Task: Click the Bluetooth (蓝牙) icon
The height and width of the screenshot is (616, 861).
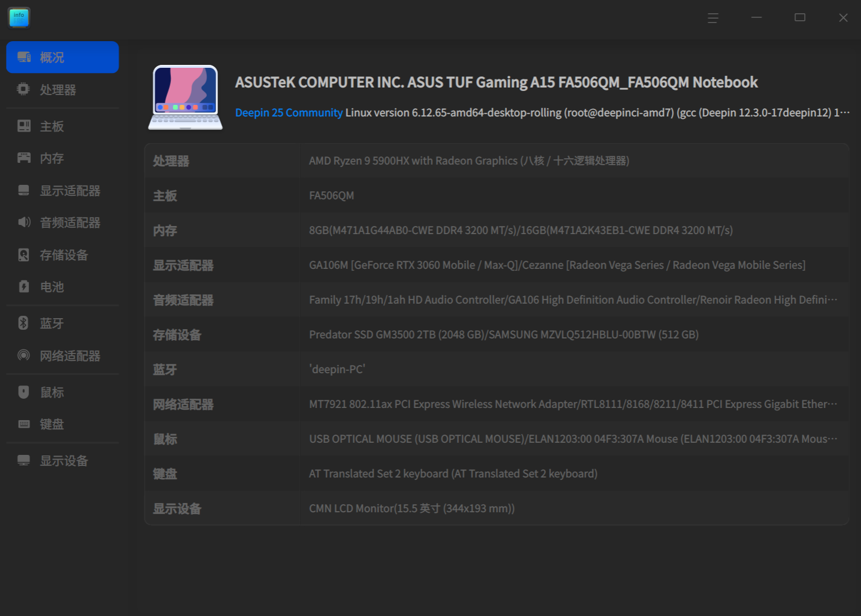Action: (23, 323)
